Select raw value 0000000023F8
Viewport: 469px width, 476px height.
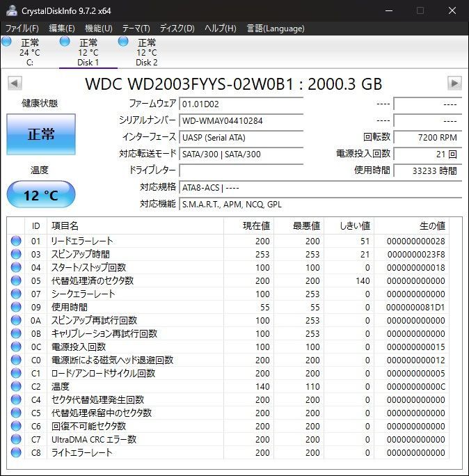416,255
